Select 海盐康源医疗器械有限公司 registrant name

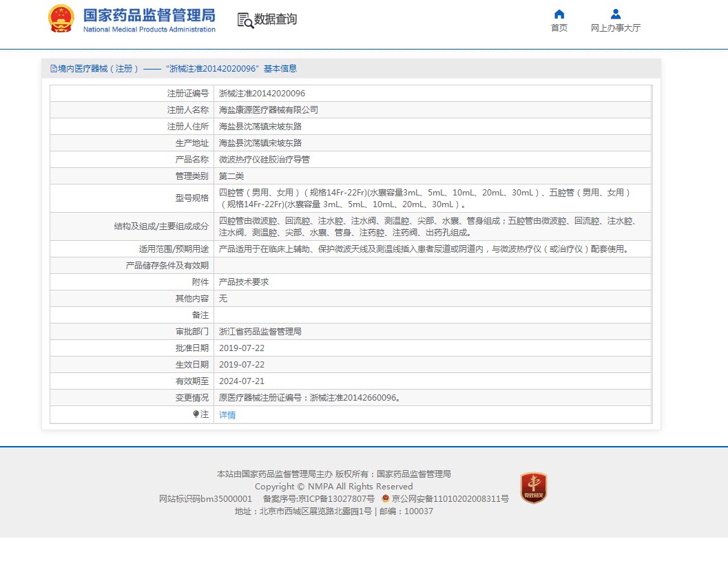[269, 110]
